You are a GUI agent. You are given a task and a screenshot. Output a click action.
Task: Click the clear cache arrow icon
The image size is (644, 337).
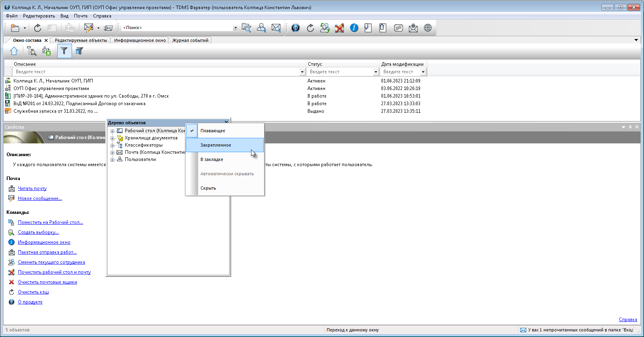310,28
